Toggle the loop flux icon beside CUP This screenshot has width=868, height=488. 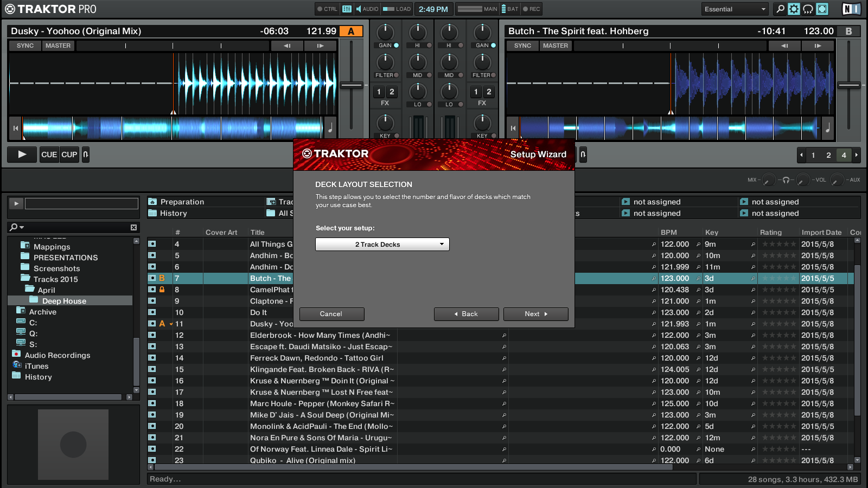[86, 155]
